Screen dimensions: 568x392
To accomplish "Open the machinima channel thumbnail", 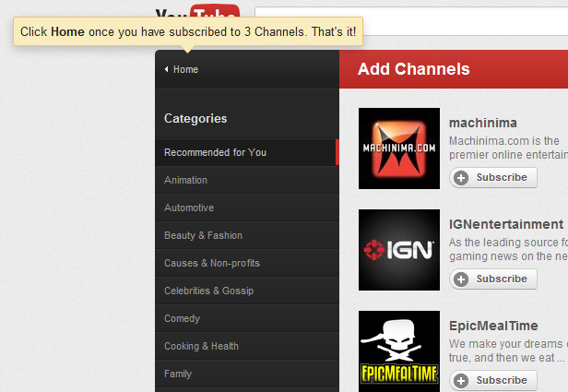I will tap(399, 148).
